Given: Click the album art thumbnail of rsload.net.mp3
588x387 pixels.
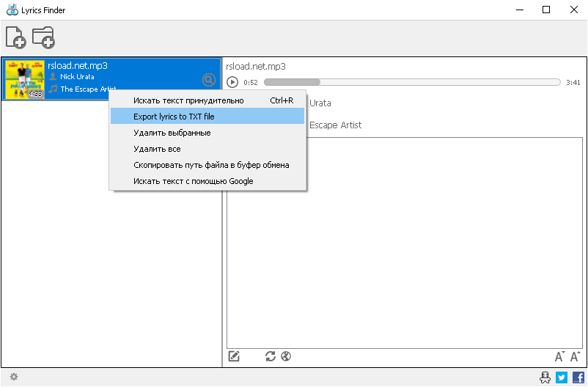Looking at the screenshot, I should click(25, 79).
